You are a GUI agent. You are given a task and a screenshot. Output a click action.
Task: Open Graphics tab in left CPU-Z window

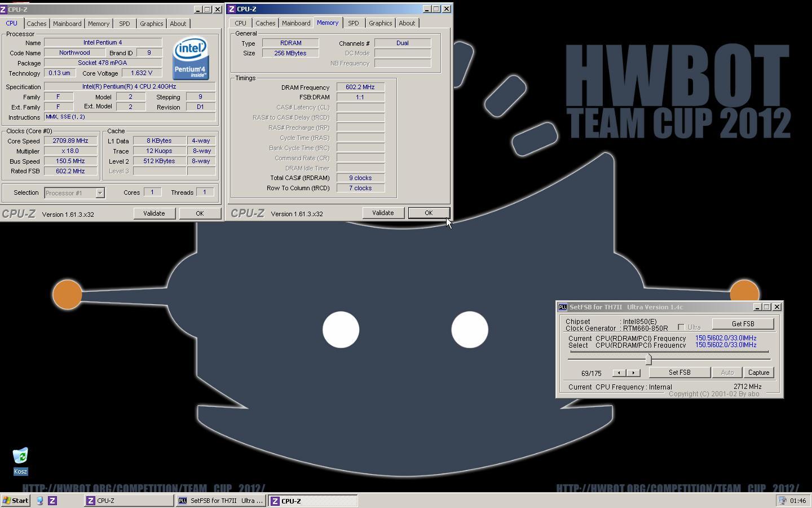point(151,24)
